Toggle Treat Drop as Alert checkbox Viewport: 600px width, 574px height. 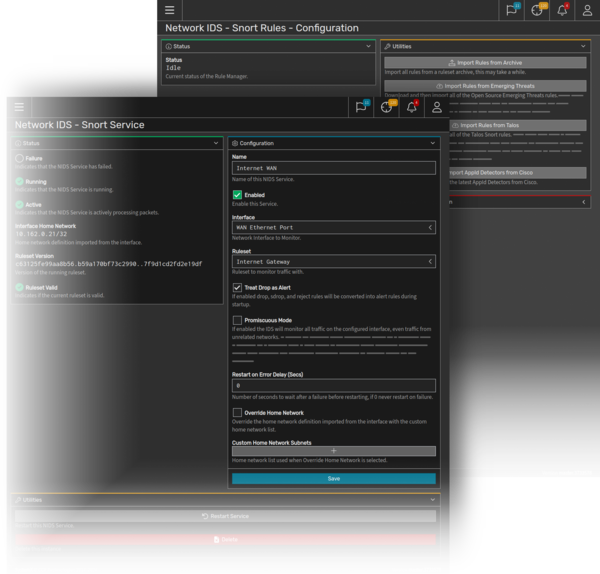[237, 288]
